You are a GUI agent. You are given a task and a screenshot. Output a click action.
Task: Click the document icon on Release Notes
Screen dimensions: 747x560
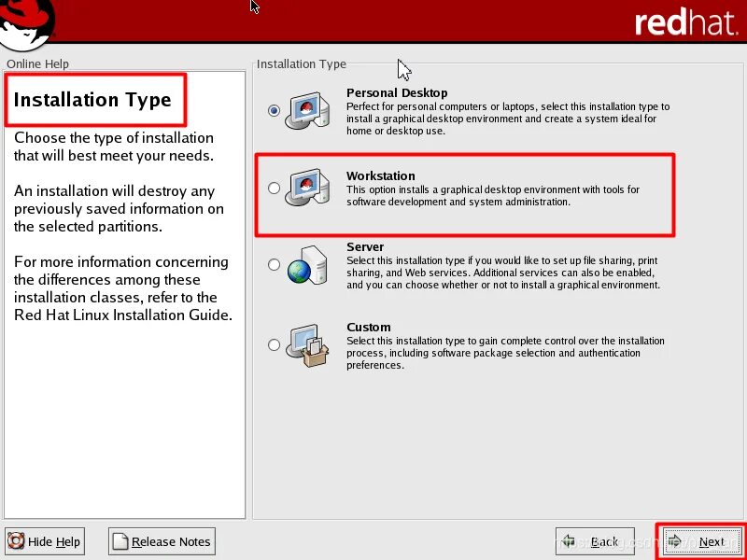tap(120, 541)
